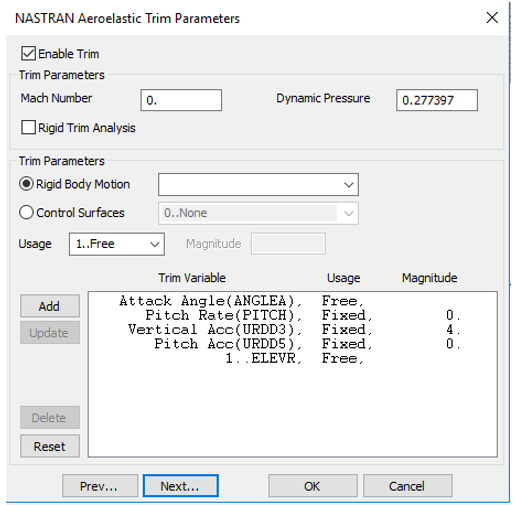Viewport: 516px width, 505px height.
Task: Select the 1..ELEVR row
Action: coord(292,359)
